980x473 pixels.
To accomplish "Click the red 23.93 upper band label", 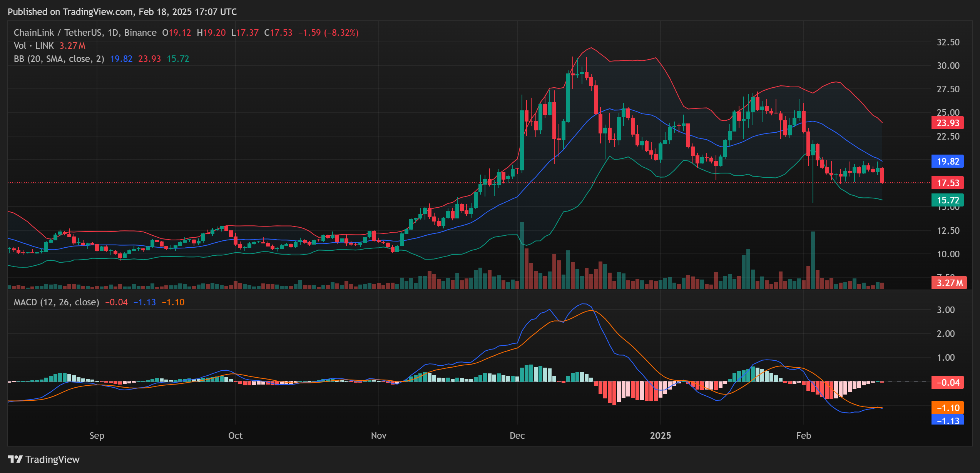I will [948, 123].
